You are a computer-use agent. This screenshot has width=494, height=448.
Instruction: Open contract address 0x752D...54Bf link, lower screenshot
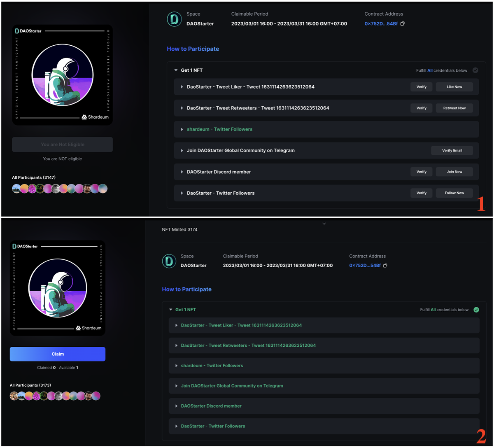click(x=365, y=266)
